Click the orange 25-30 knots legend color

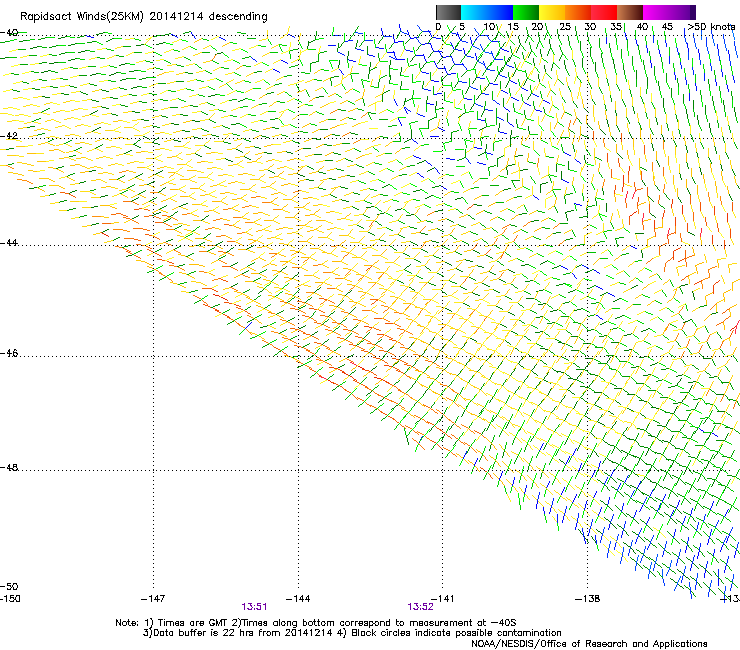(x=578, y=12)
